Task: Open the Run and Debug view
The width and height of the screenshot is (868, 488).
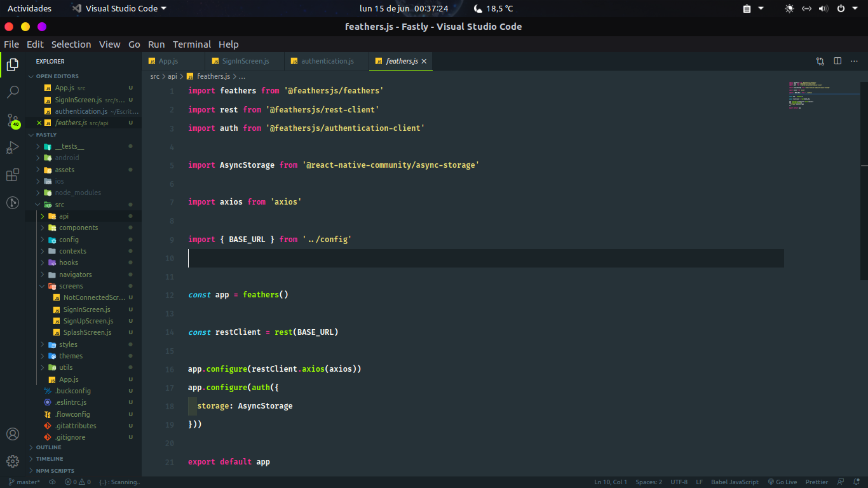Action: click(x=13, y=147)
